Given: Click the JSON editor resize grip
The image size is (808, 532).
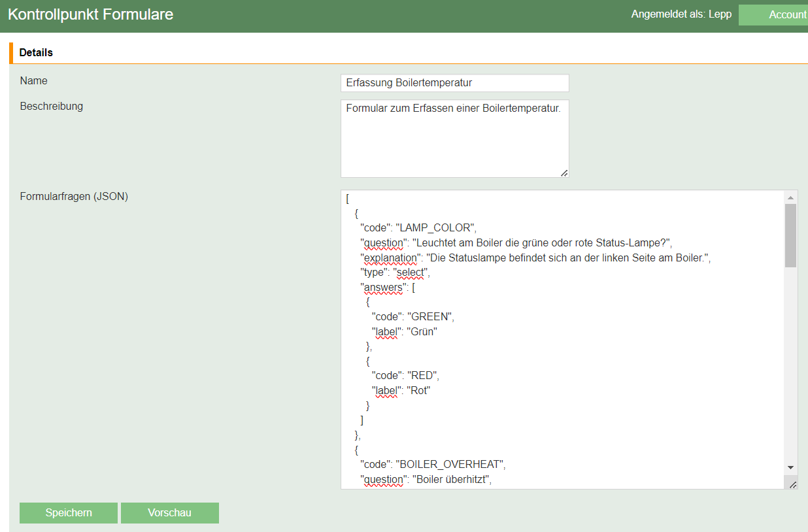Looking at the screenshot, I should click(792, 484).
